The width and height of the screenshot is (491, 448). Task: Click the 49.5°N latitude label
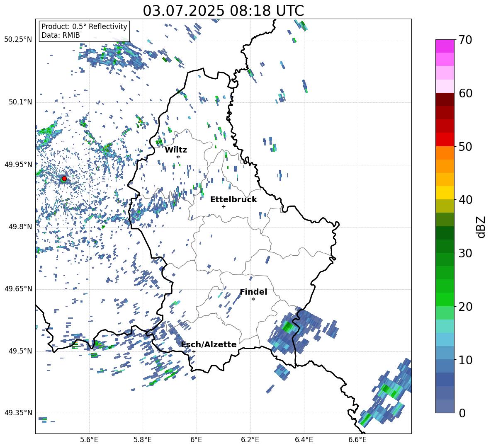click(20, 351)
